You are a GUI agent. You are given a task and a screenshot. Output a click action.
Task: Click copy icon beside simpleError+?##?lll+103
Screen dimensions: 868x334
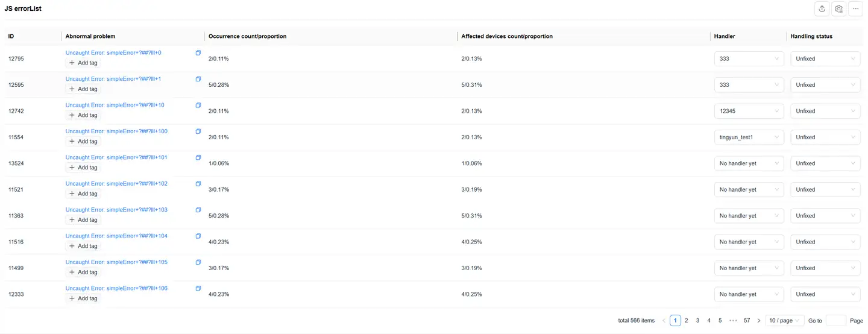(198, 210)
